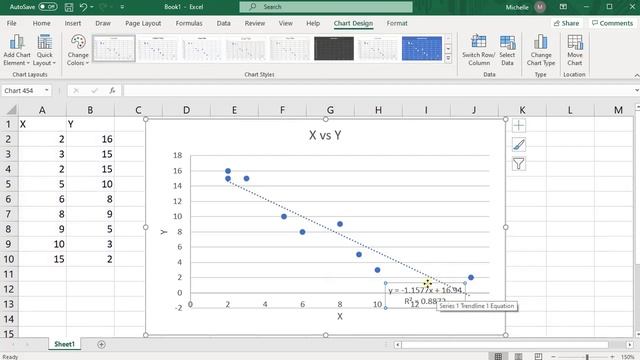The width and height of the screenshot is (640, 360).
Task: Open the File menu
Action: (x=11, y=23)
